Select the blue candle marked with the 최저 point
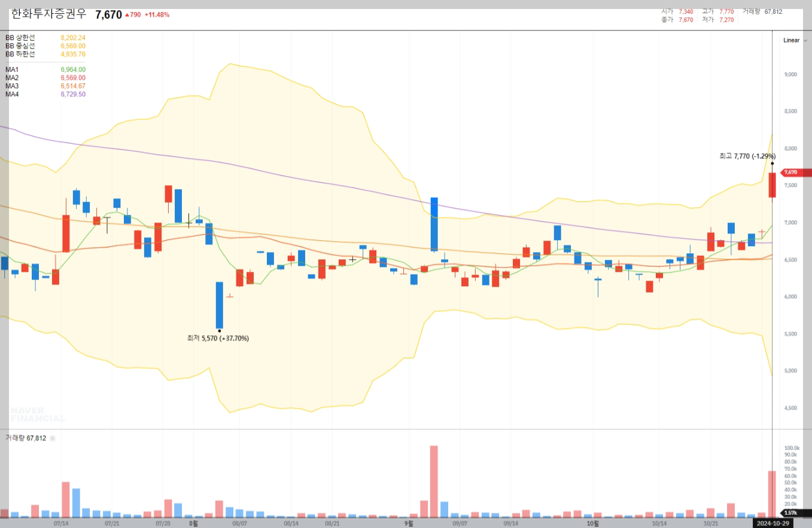 pos(219,305)
